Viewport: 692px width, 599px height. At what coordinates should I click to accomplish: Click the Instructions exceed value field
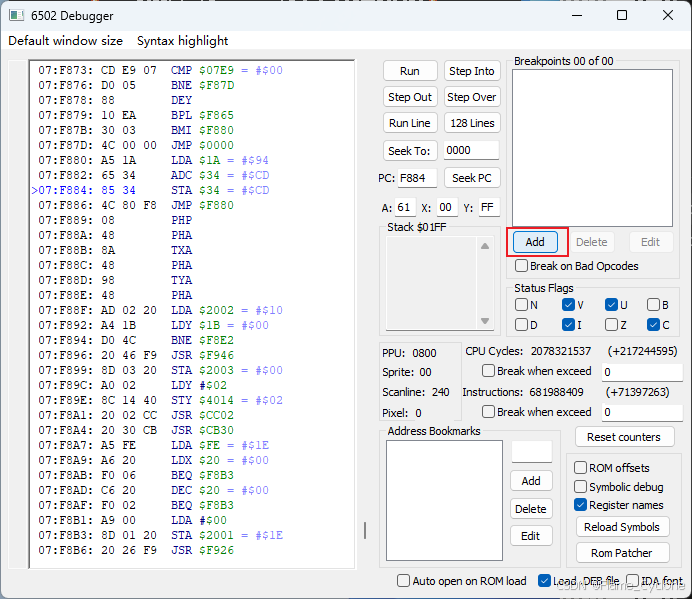(643, 412)
